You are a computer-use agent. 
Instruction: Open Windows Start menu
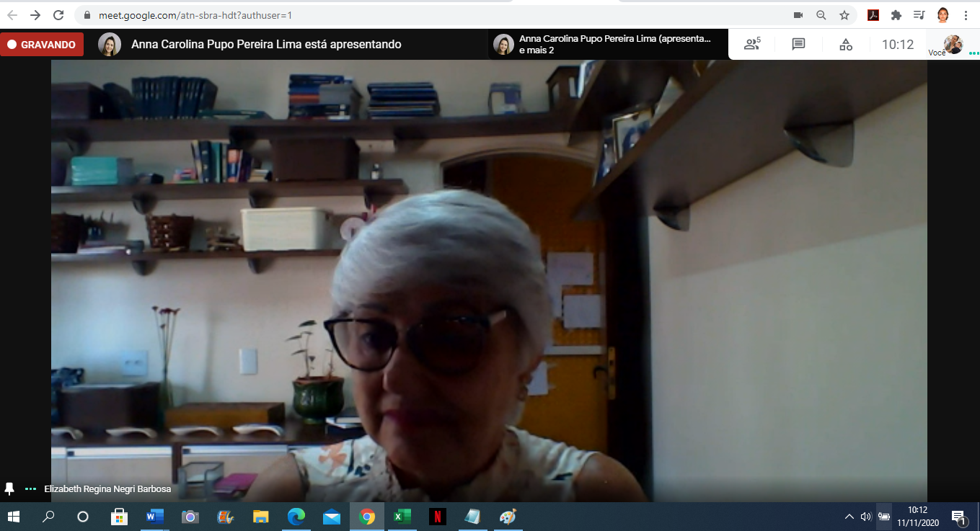[14, 517]
